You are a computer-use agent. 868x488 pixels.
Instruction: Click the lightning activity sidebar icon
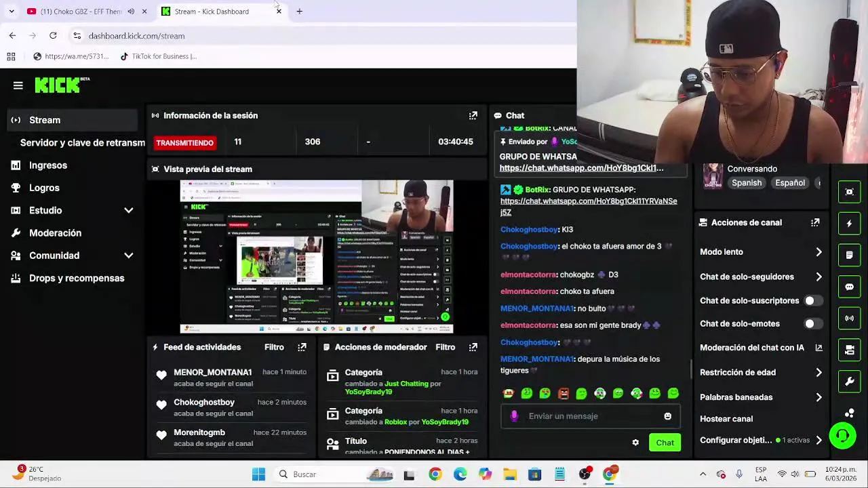click(850, 224)
